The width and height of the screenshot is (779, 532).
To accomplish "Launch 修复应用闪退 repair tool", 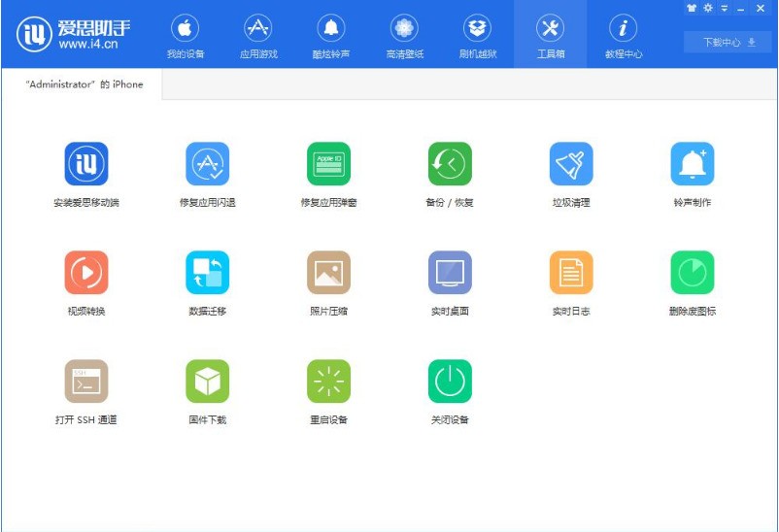I will pos(208,164).
